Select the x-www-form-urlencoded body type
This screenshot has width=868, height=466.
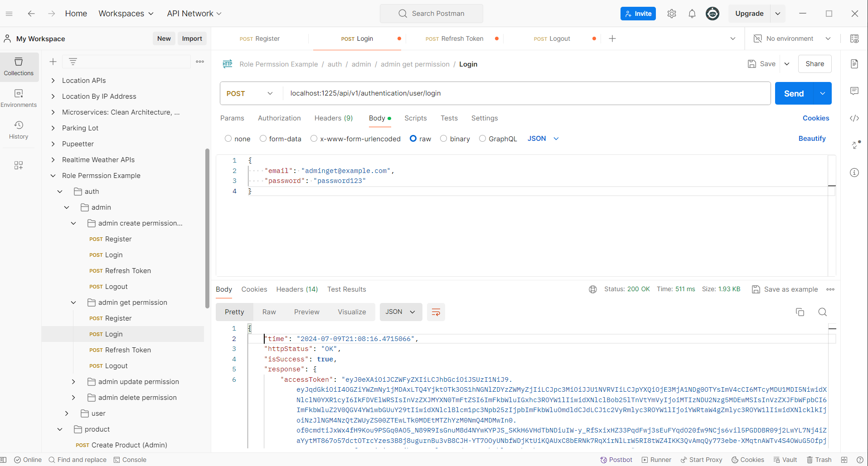(314, 139)
